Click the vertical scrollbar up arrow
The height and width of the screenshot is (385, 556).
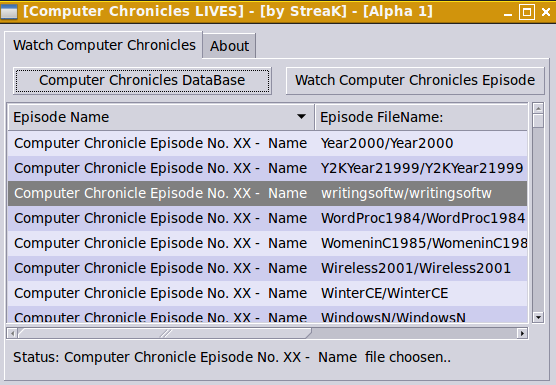538,108
